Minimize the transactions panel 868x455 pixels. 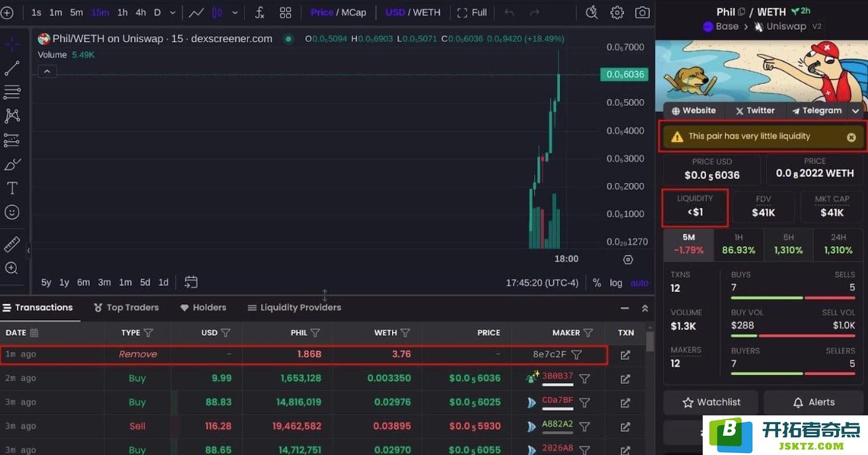(x=625, y=308)
